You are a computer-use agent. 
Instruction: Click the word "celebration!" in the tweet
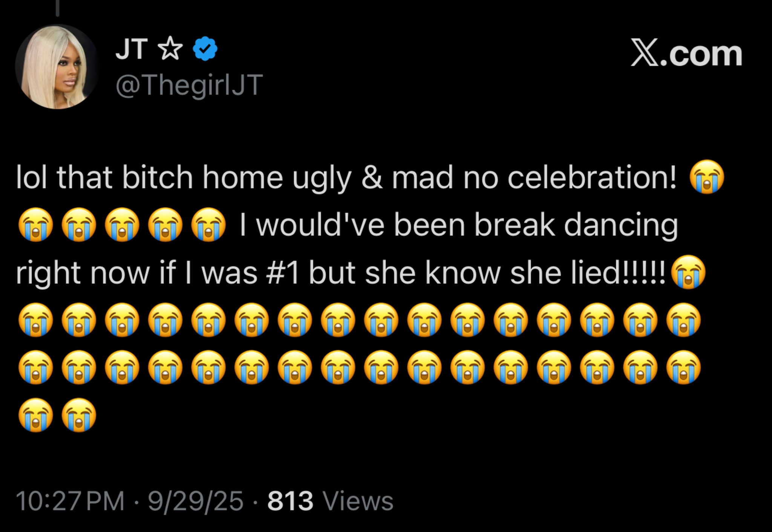592,177
